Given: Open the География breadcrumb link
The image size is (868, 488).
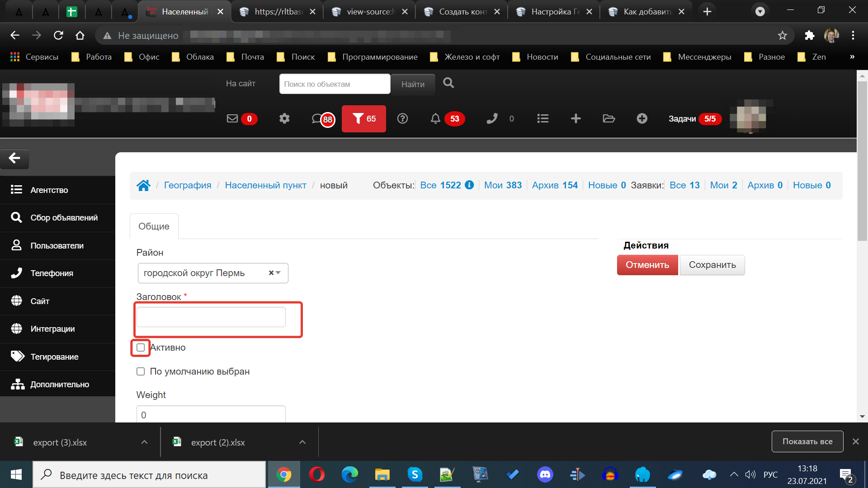Looking at the screenshot, I should pos(188,185).
